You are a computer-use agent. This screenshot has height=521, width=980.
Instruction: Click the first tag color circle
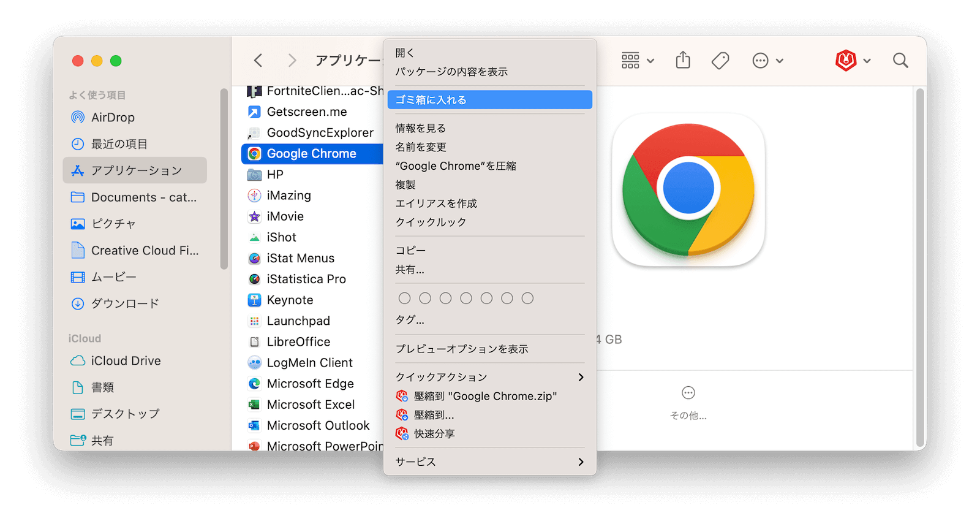[404, 299]
